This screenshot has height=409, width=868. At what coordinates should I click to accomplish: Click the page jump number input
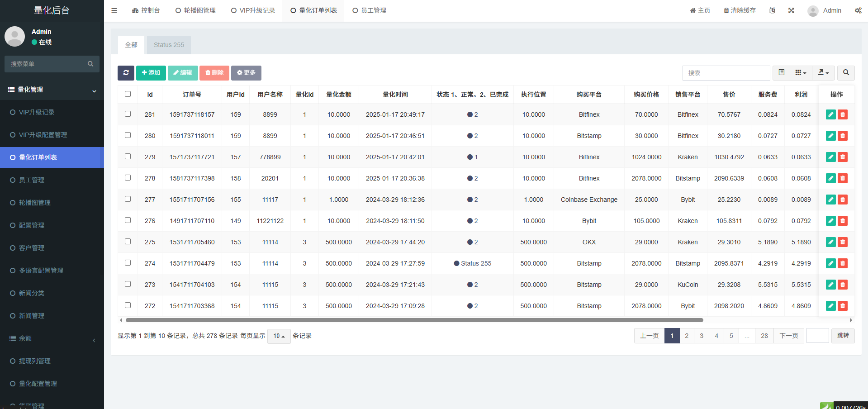(x=818, y=336)
